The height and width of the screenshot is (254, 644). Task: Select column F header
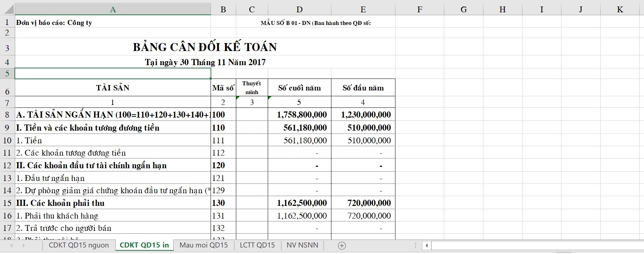tap(420, 9)
